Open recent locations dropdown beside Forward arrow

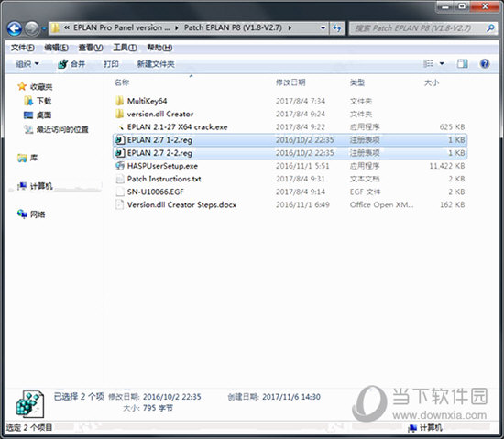click(x=44, y=28)
